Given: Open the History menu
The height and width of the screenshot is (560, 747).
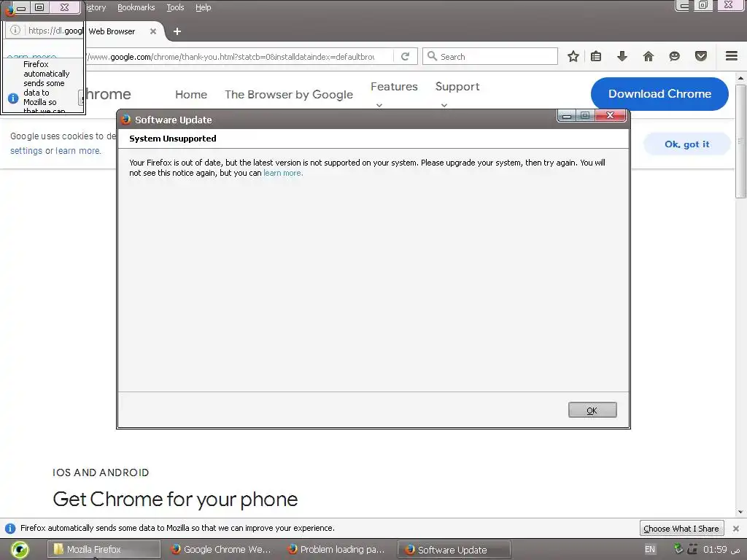Looking at the screenshot, I should 96,7.
